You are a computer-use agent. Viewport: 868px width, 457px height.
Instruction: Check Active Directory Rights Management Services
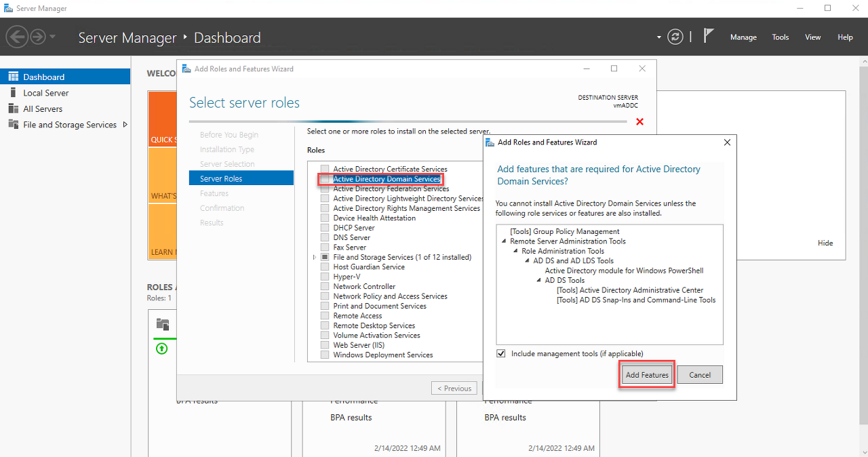tap(325, 209)
